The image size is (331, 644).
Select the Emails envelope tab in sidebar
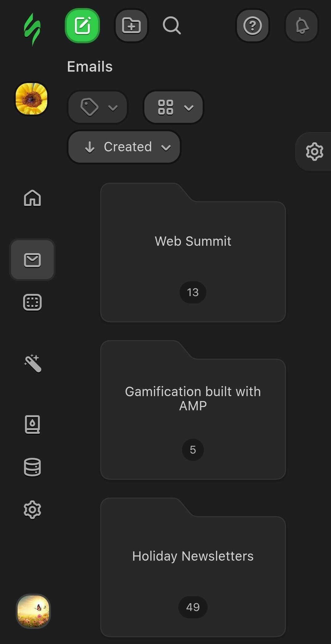(32, 260)
